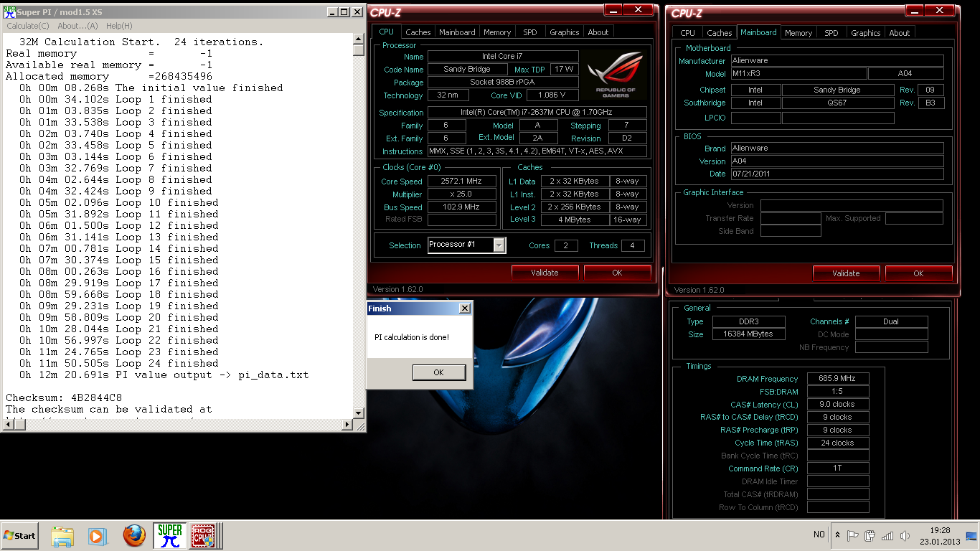Open the Processor #1 selection dropdown

tap(499, 245)
